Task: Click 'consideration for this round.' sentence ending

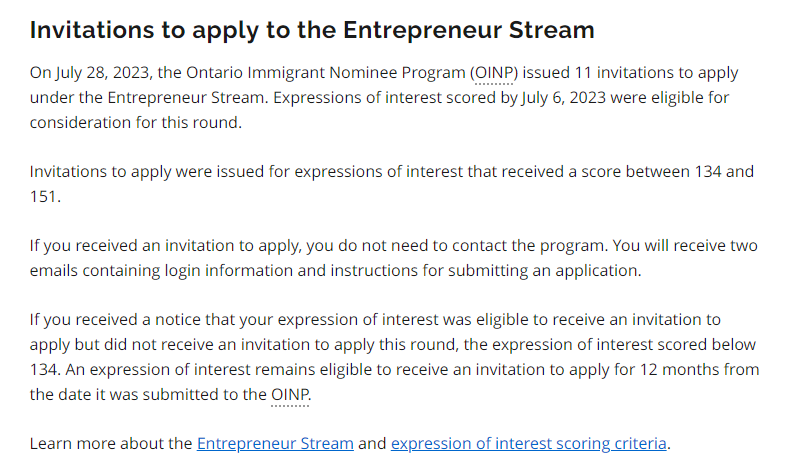Action: click(136, 123)
